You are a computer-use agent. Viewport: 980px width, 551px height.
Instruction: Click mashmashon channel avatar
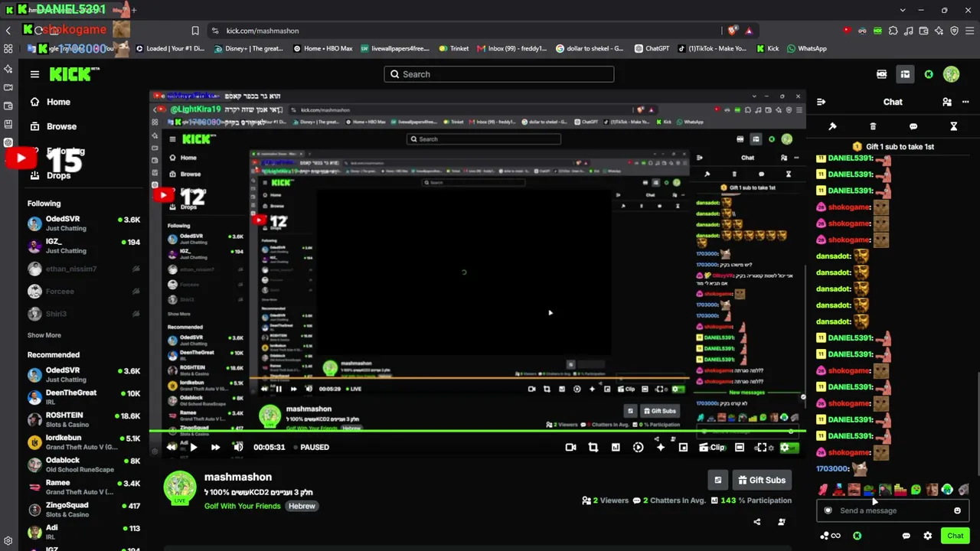(180, 488)
